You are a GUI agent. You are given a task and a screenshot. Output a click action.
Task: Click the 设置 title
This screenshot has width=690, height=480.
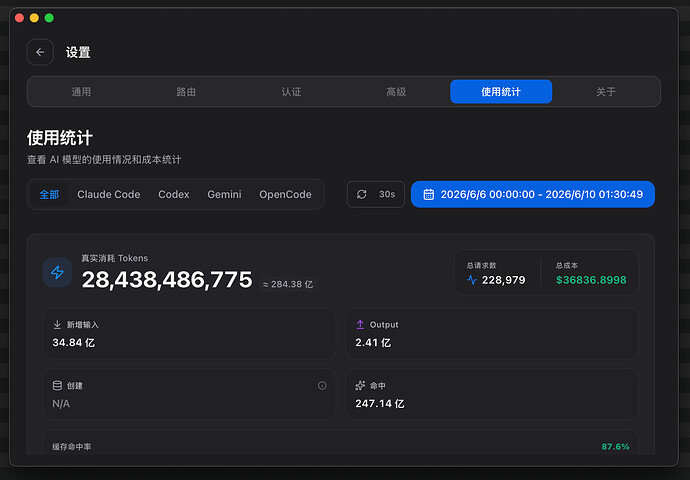[78, 52]
